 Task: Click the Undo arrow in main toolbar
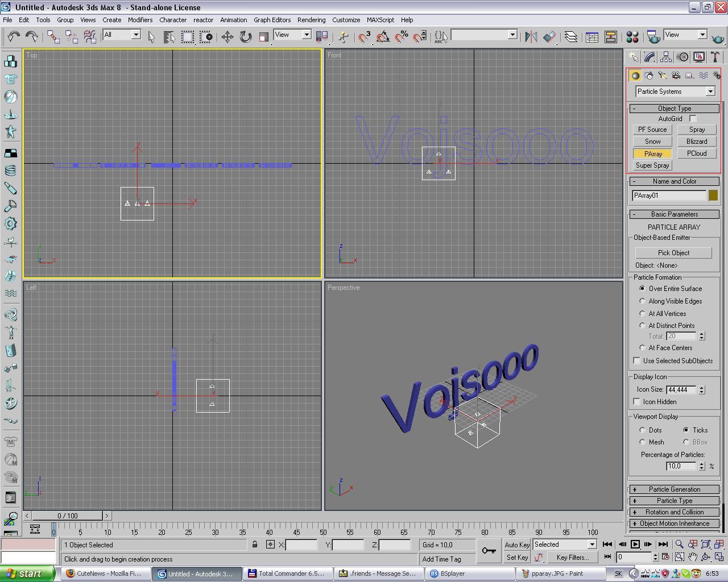click(x=14, y=37)
